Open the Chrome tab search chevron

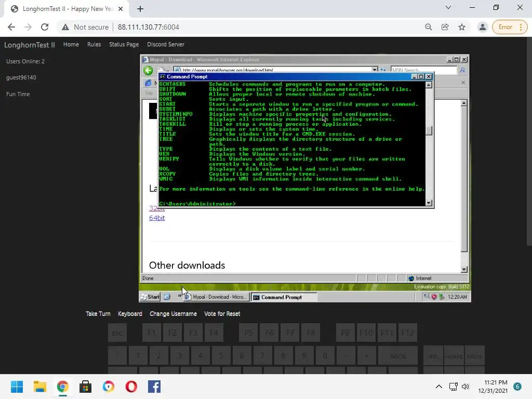448,7
